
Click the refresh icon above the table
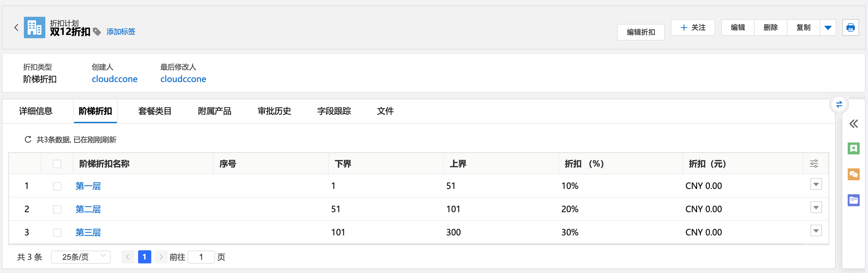pyautogui.click(x=28, y=140)
